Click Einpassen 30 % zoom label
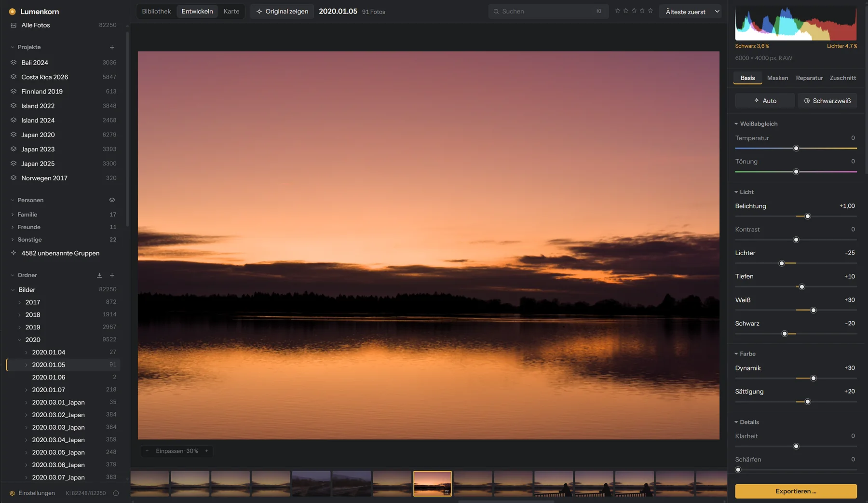868x503 pixels. coord(177,451)
